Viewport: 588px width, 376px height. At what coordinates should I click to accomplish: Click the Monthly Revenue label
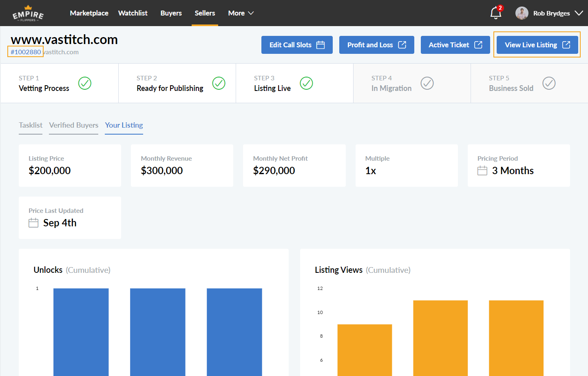[166, 159]
